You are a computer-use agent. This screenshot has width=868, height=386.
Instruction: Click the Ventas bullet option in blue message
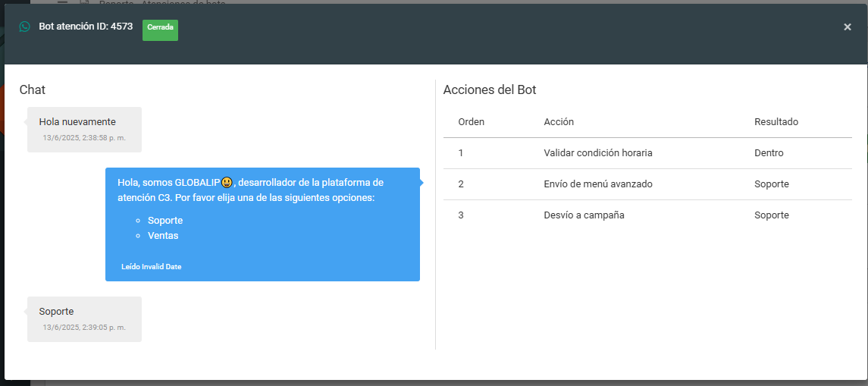[163, 236]
